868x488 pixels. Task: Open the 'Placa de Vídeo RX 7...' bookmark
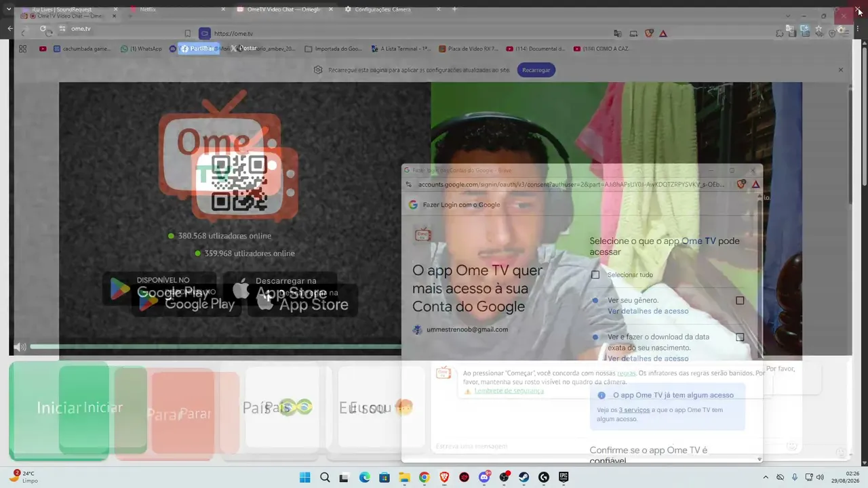(469, 49)
